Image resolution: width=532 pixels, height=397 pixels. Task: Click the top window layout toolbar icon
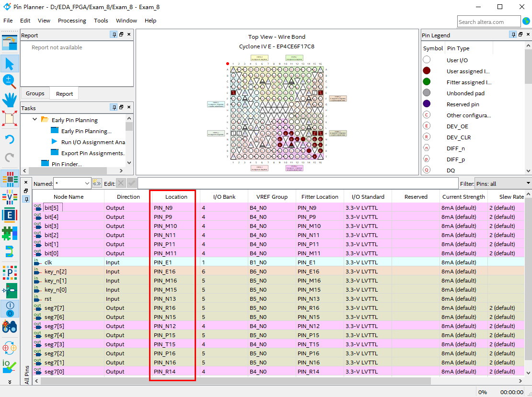click(10, 42)
